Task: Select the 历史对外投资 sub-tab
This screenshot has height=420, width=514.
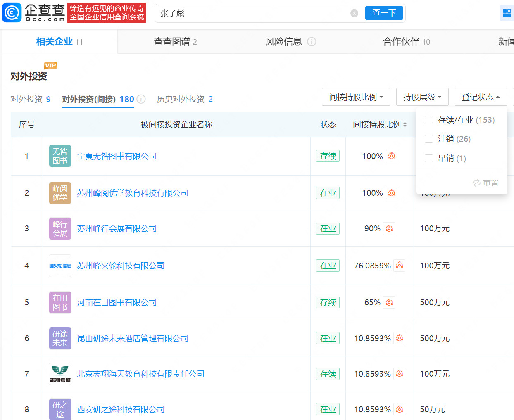Action: 181,99
